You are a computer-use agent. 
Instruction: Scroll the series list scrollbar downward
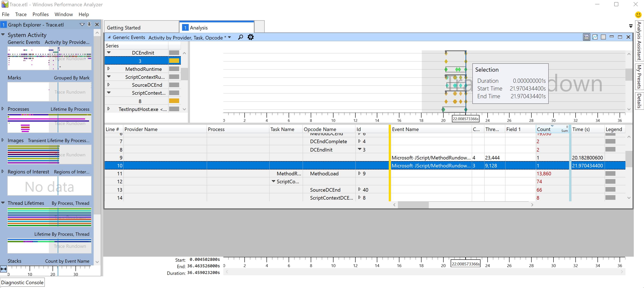(185, 110)
